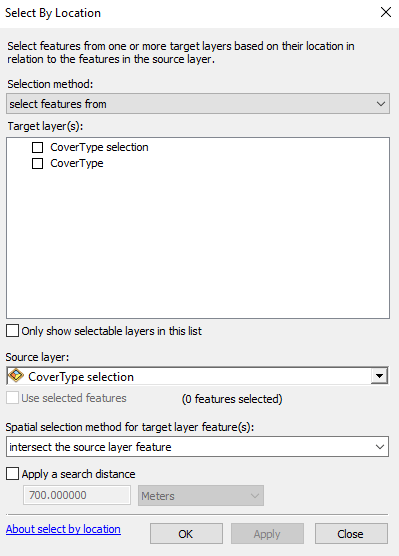Open the Spatial selection method dropdown
Image resolution: width=399 pixels, height=556 pixels.
197,446
